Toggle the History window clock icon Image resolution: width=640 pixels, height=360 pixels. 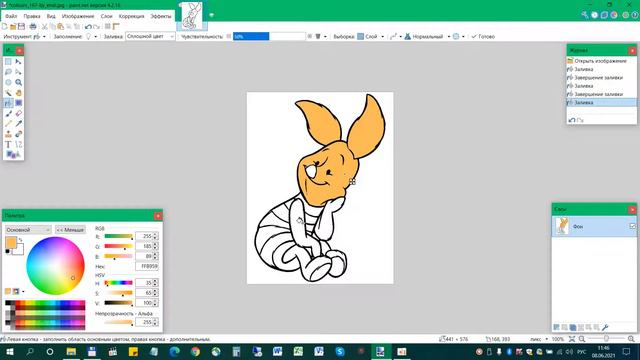(x=595, y=15)
